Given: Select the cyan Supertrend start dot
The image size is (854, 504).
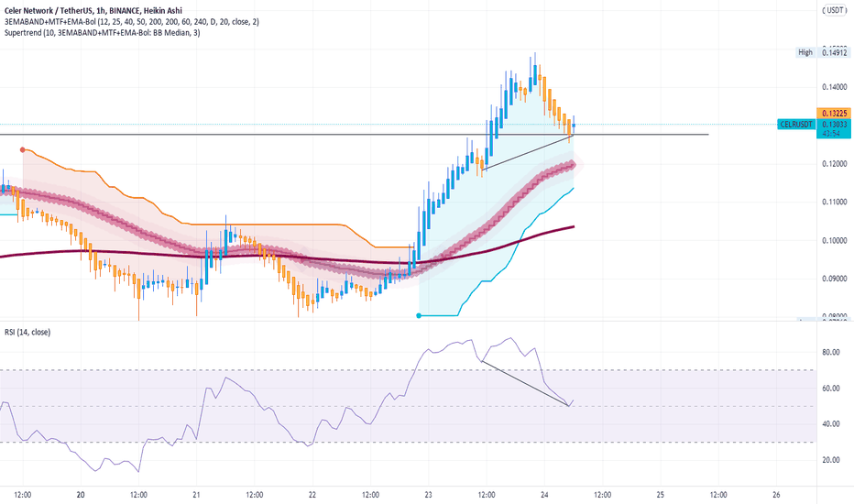Looking at the screenshot, I should pyautogui.click(x=419, y=315).
